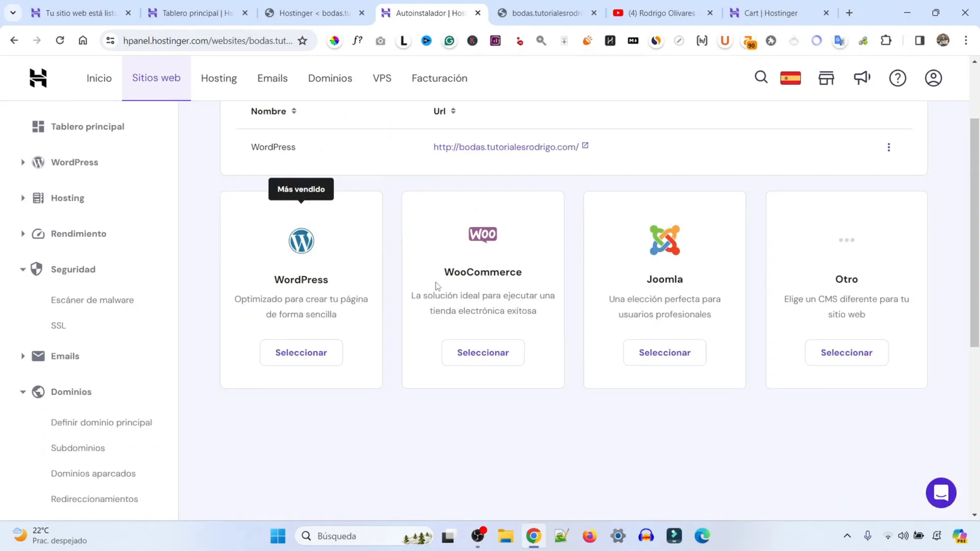Open VPS in top navigation
The image size is (980, 551).
pos(382,78)
